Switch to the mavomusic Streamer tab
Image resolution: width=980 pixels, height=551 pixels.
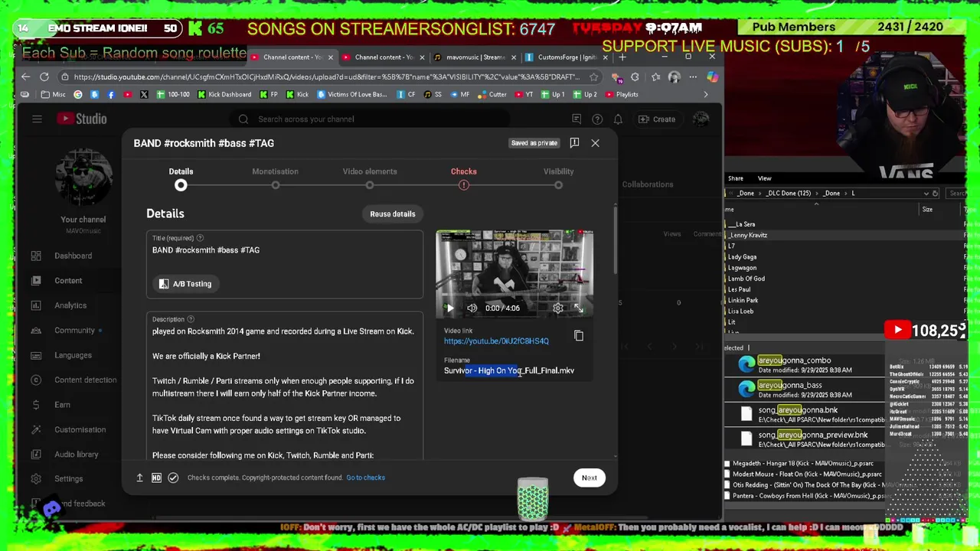click(475, 57)
